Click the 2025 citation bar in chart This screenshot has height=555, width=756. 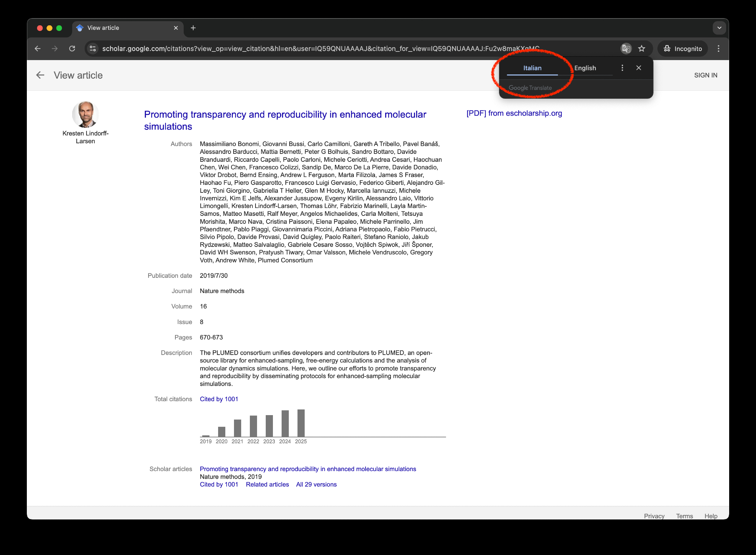pos(301,423)
